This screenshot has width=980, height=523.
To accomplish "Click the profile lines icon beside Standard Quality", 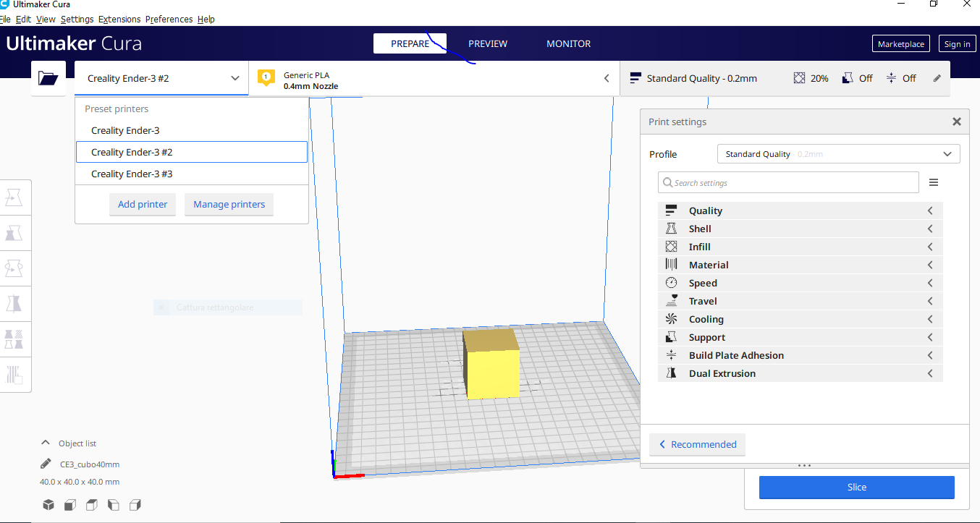I will click(x=635, y=78).
